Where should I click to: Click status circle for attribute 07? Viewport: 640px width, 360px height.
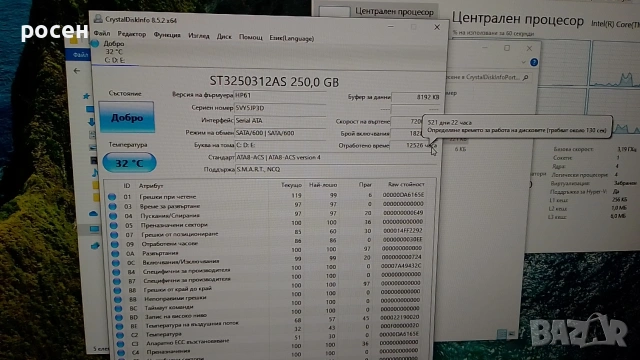pos(114,235)
